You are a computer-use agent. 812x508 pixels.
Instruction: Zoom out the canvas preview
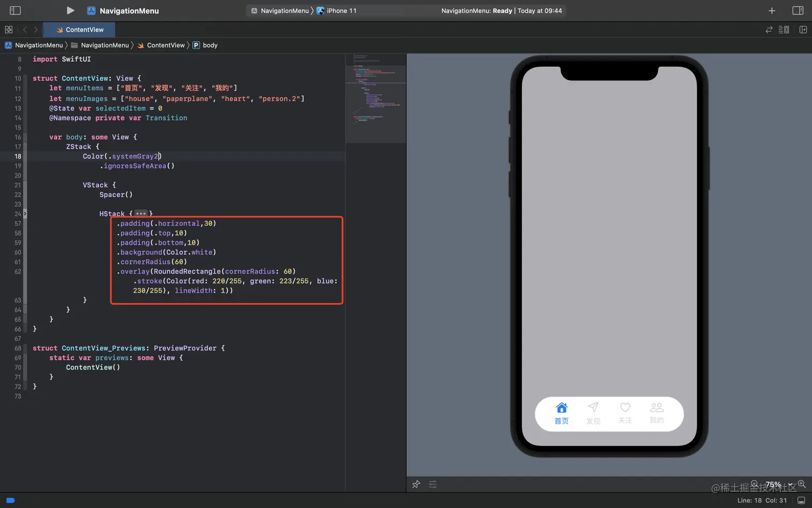[755, 484]
